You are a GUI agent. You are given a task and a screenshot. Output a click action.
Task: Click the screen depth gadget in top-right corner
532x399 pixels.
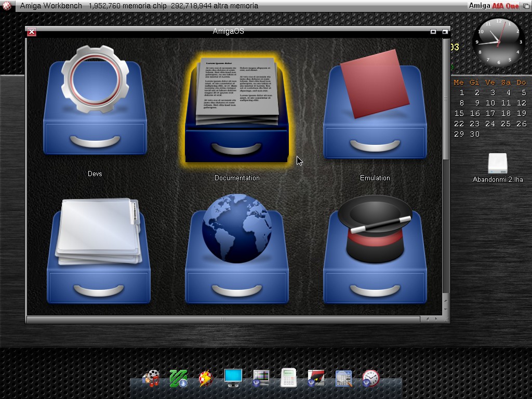coord(526,6)
